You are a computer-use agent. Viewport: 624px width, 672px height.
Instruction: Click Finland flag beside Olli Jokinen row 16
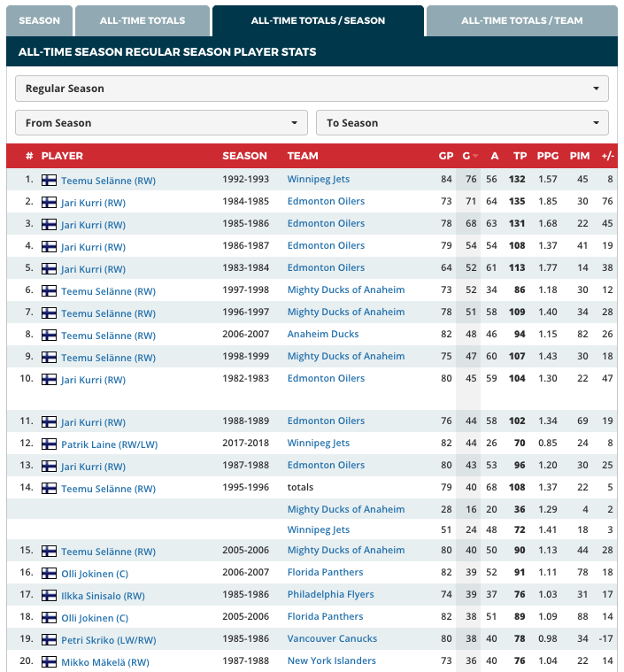[49, 573]
